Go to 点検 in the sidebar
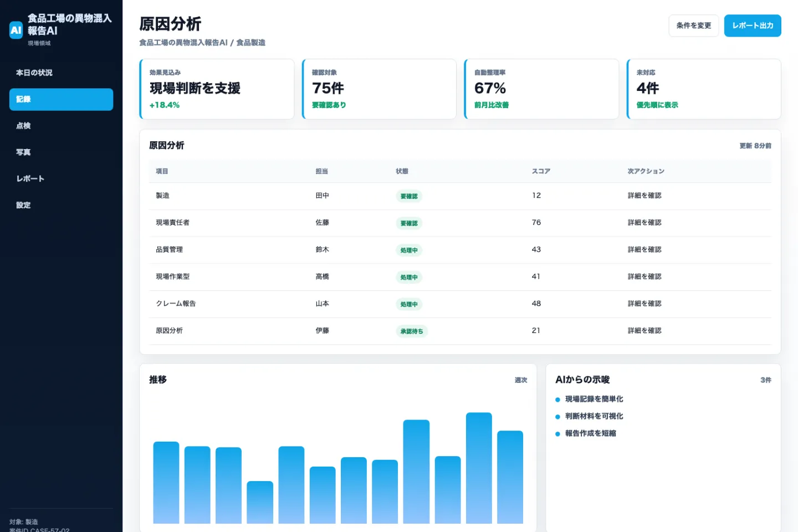Screen dimensions: 798x532 (x=61, y=126)
